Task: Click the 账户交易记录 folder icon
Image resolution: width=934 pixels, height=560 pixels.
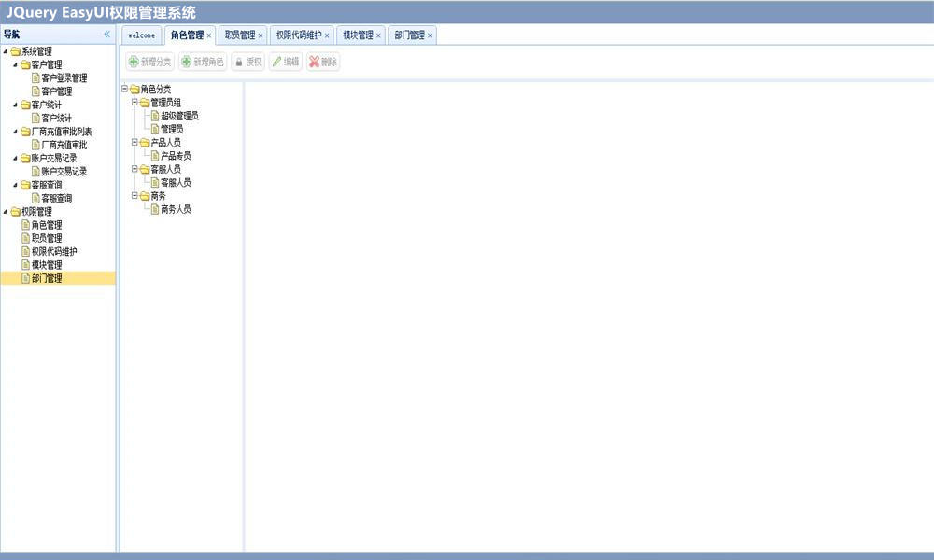Action: pos(25,159)
